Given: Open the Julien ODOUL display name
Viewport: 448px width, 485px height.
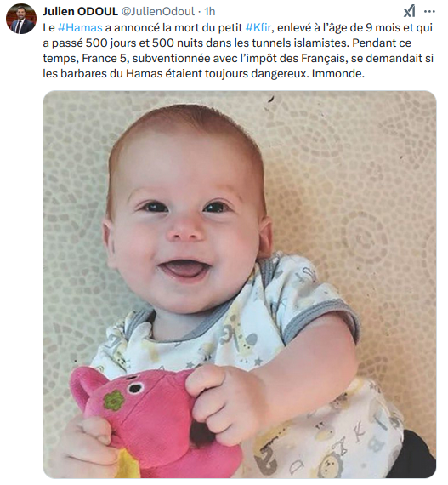Looking at the screenshot, I should (80, 11).
